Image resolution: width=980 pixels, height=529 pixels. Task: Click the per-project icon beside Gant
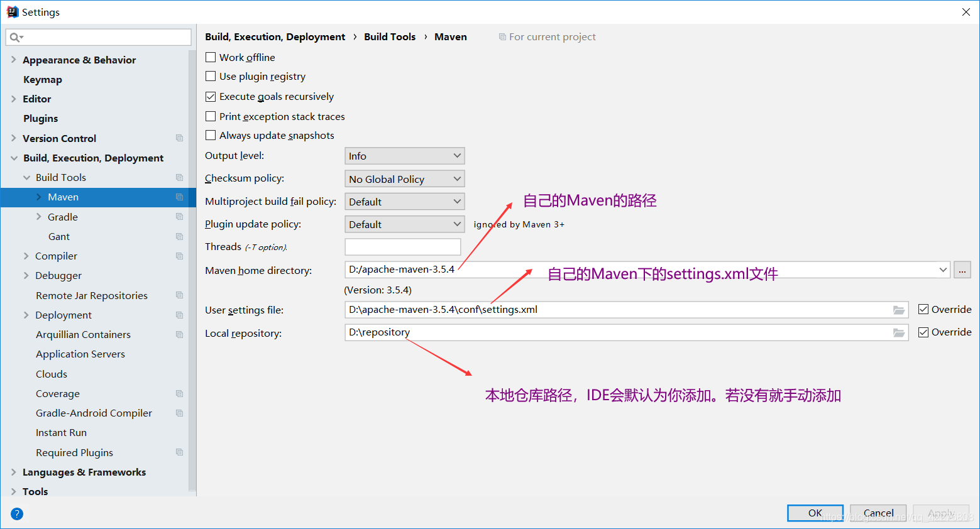coord(180,237)
